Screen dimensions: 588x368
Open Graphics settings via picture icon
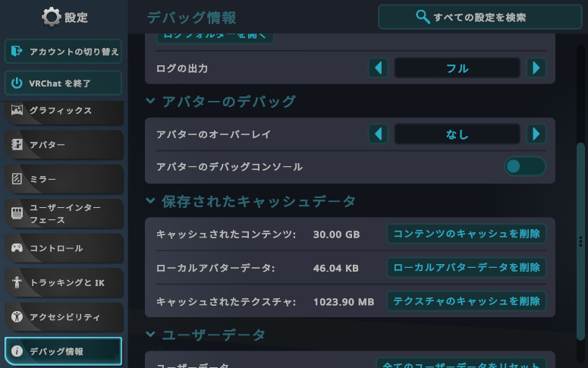tap(17, 110)
